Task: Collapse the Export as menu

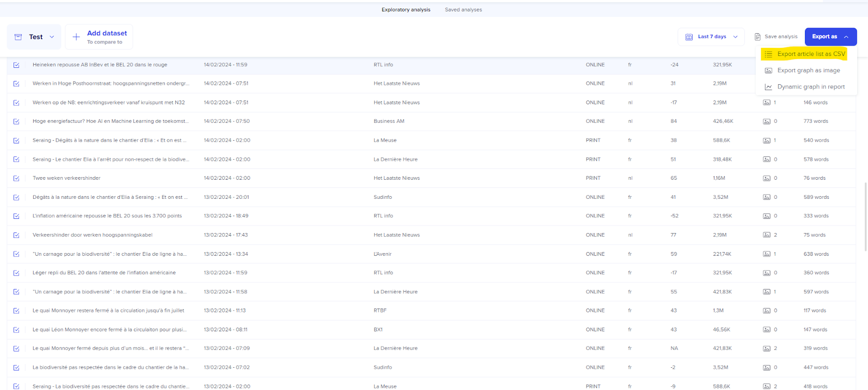Action: pos(831,37)
